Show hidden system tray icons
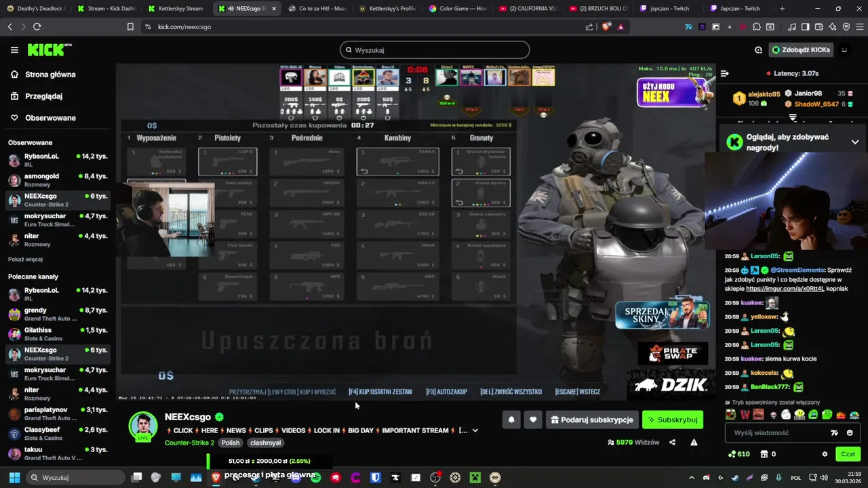Image resolution: width=868 pixels, height=488 pixels. tap(692, 477)
